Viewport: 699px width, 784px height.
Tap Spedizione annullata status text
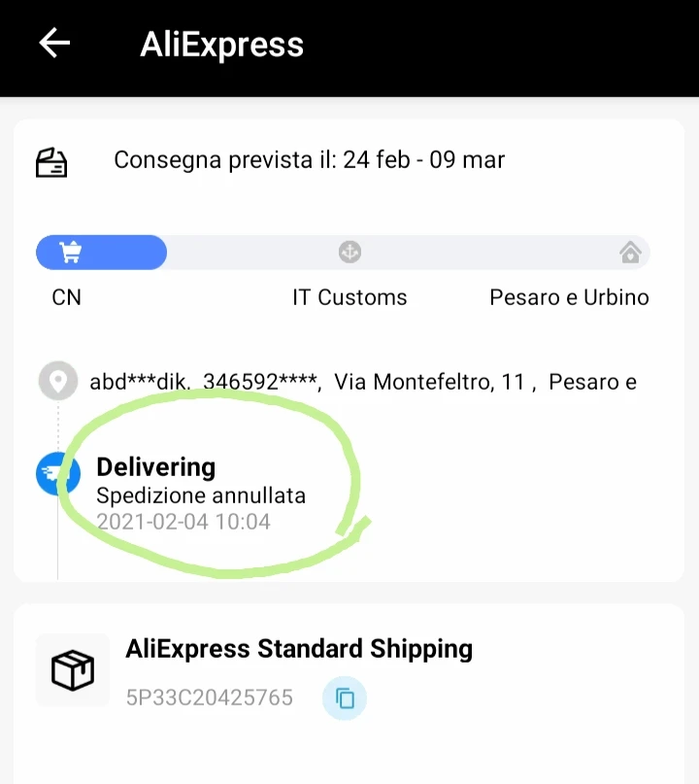[201, 496]
